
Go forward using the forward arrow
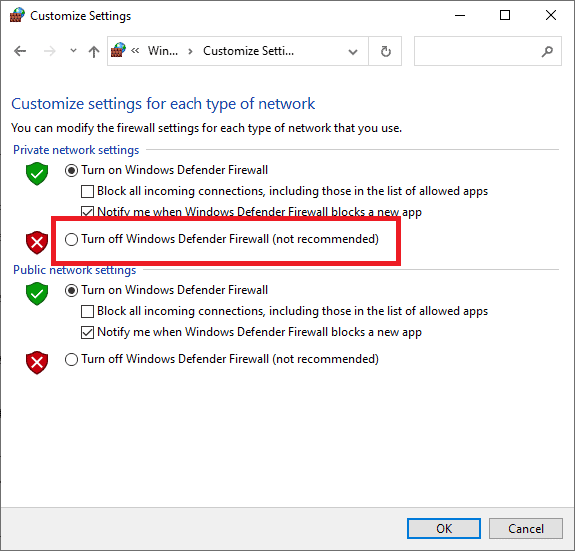click(x=50, y=51)
